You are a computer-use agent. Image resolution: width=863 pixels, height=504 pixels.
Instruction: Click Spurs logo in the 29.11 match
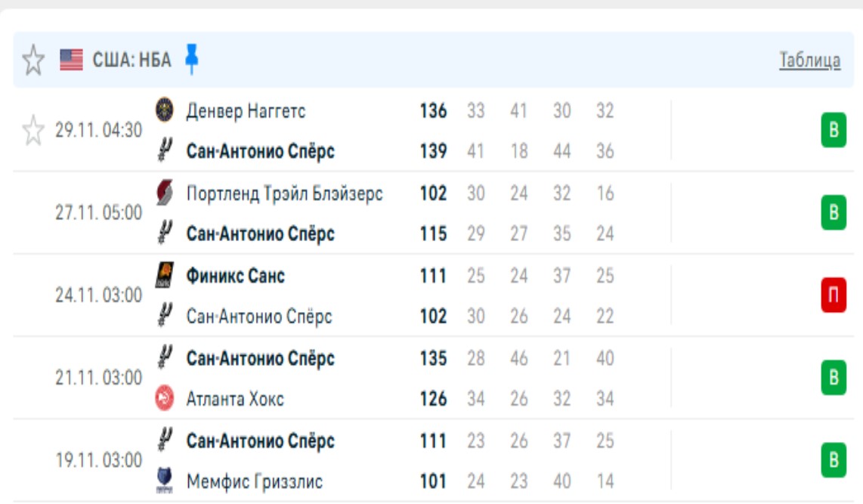click(164, 151)
